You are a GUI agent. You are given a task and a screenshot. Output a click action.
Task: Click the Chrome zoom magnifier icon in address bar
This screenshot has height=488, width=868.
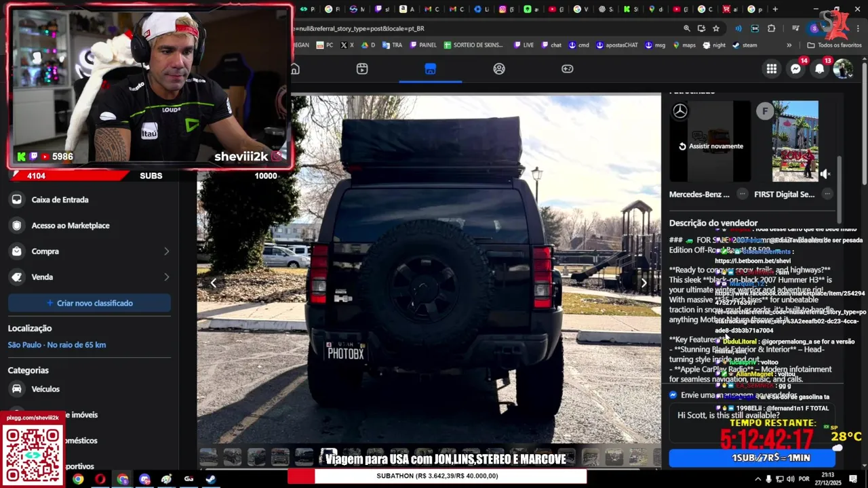click(686, 28)
